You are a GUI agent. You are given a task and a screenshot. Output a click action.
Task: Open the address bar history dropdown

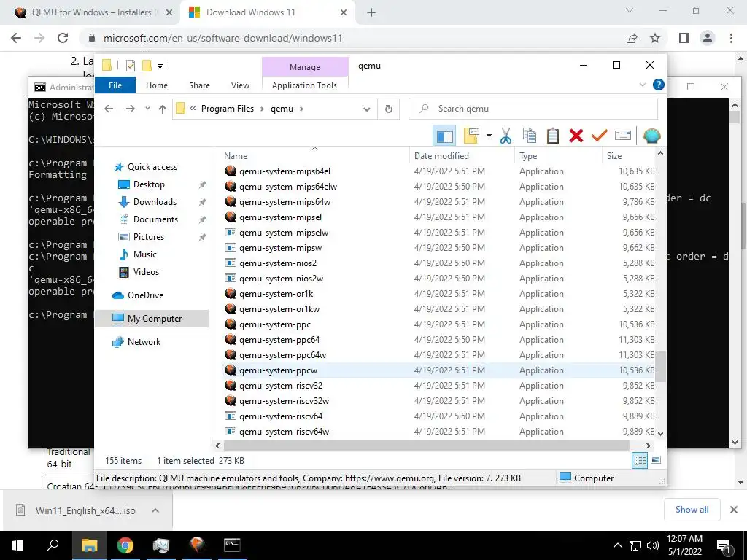366,109
